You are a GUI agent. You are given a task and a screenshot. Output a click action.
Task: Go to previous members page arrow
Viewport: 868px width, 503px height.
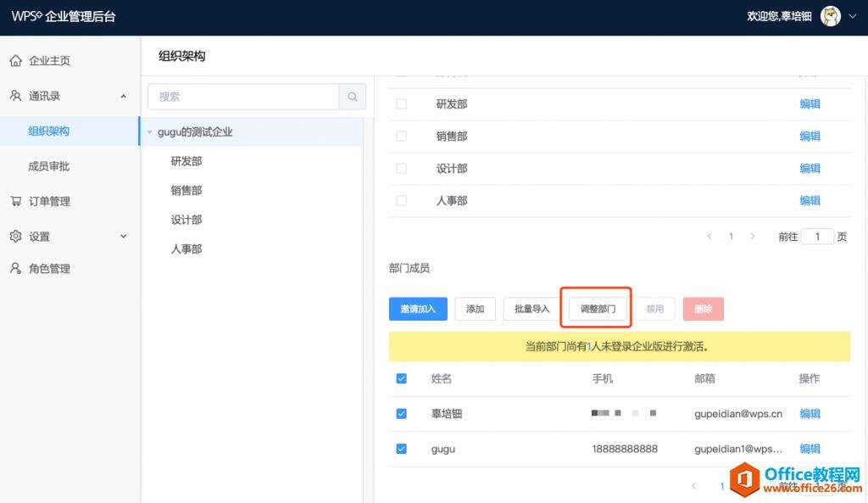pos(693,486)
